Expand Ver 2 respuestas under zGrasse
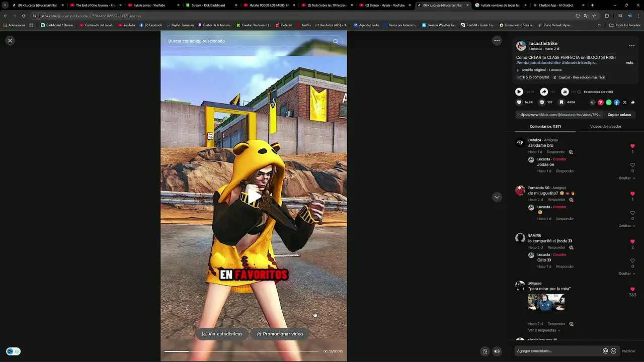644x362 pixels. coord(544,330)
